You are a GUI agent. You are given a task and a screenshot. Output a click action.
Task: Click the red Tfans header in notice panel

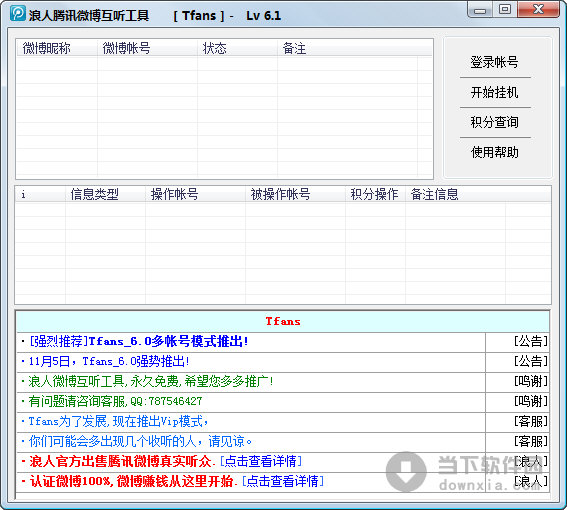283,321
